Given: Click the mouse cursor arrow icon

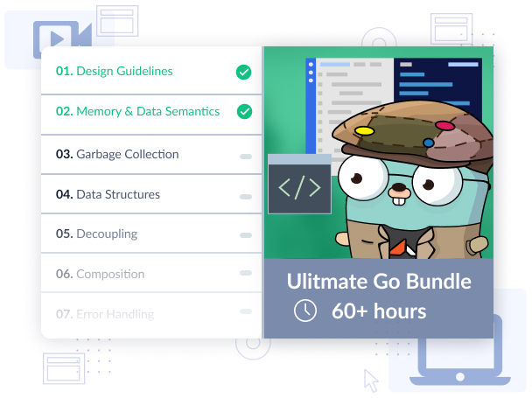Looking at the screenshot, I should [372, 380].
